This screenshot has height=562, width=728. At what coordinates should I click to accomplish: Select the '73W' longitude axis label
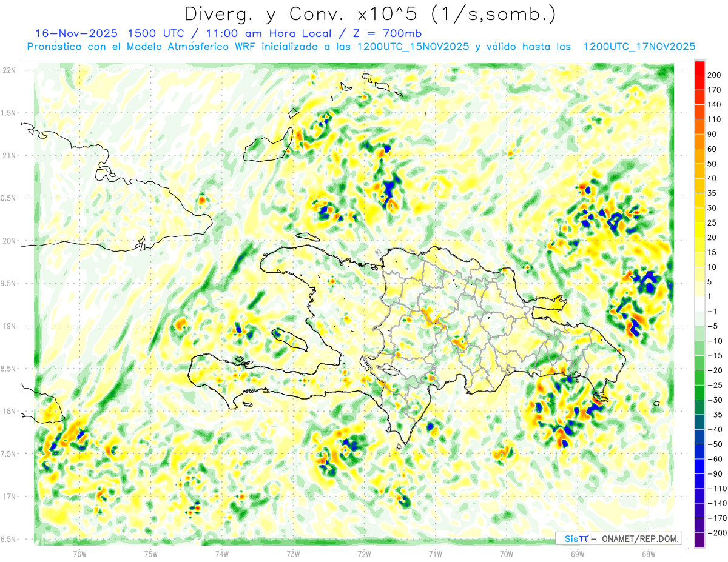click(x=293, y=554)
